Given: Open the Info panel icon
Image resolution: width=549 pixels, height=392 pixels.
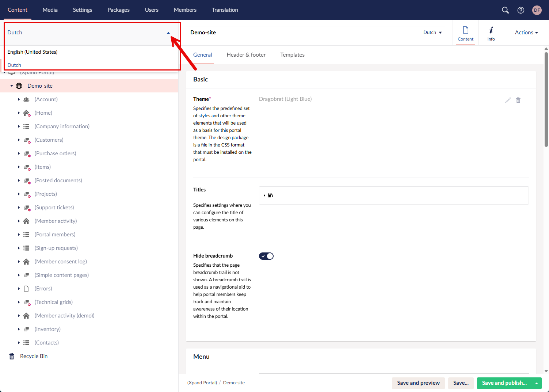Looking at the screenshot, I should coord(491,33).
